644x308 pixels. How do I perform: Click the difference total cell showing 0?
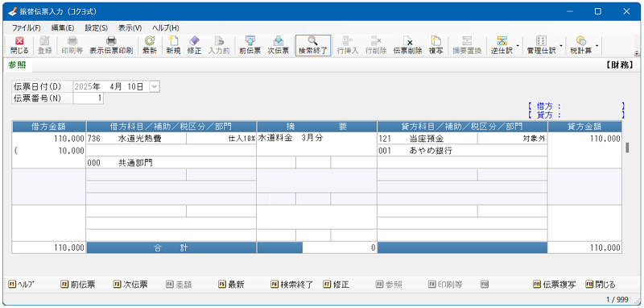[340, 248]
